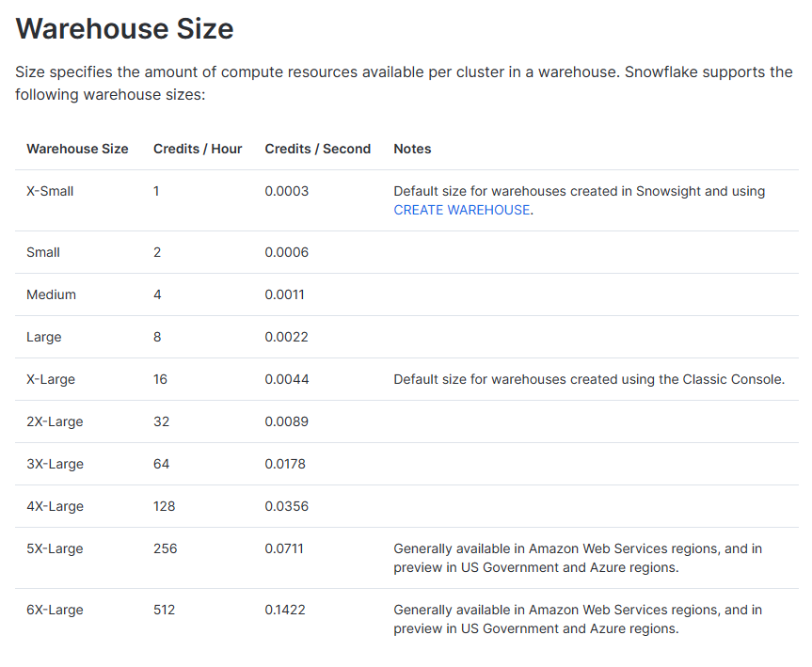
Task: Click the X-Small row label
Action: point(50,191)
